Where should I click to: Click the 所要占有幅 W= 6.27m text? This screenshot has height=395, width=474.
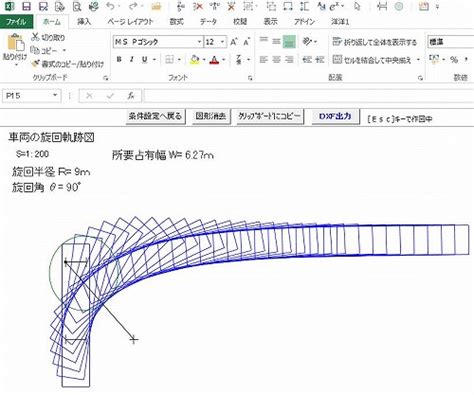click(x=162, y=155)
